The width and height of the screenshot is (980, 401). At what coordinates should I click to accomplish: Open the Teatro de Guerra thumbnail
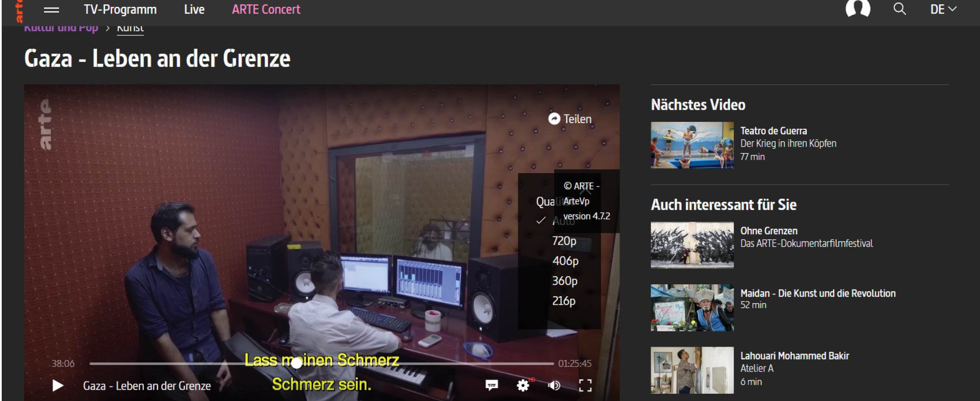[x=692, y=145]
